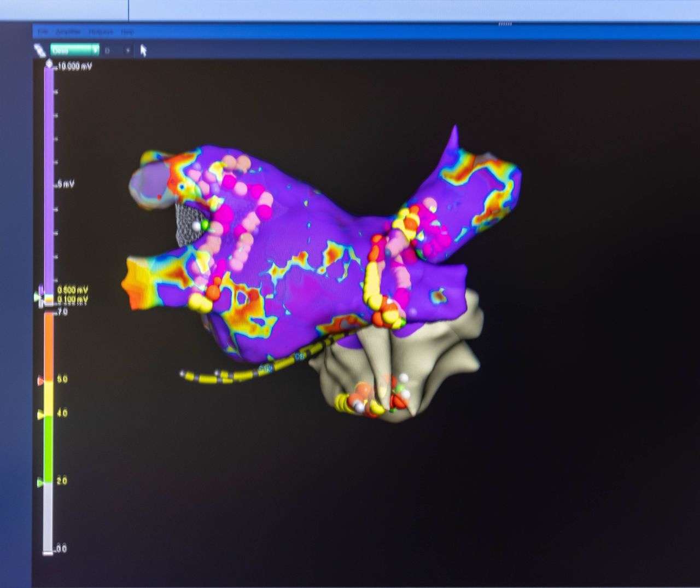This screenshot has width=700, height=588.
Task: Click the catheter icon in the toolbar
Action: (x=40, y=50)
